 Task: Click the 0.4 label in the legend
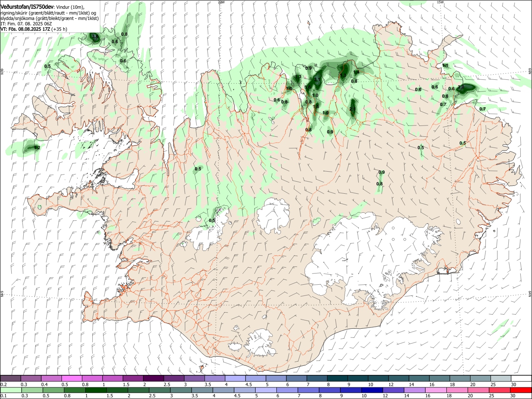pos(44,384)
